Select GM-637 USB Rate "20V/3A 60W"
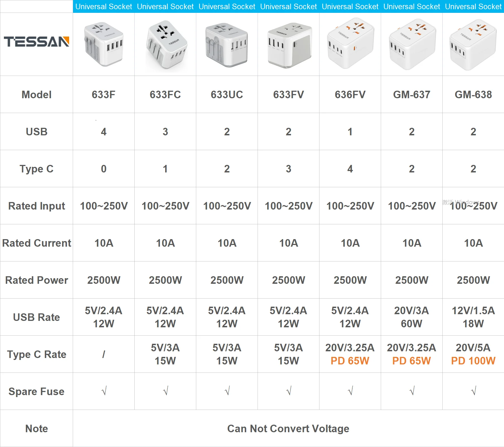Image resolution: width=504 pixels, height=447 pixels. [412, 317]
